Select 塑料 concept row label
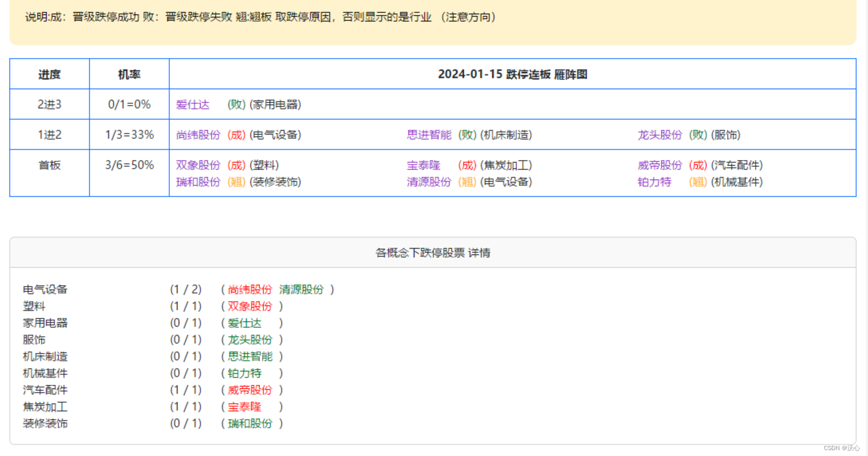Viewport: 868px width, 456px height. [34, 307]
